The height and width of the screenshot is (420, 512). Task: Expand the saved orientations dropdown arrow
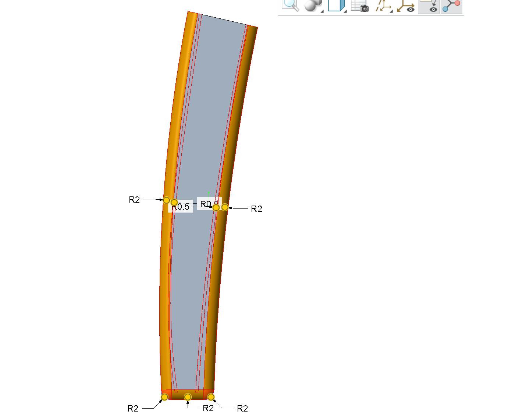345,11
